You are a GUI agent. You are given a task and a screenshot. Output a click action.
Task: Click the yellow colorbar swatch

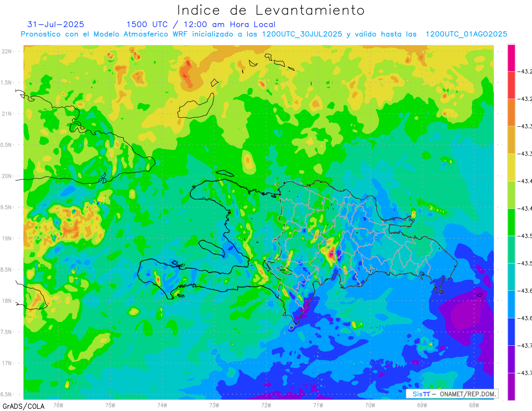(x=511, y=167)
